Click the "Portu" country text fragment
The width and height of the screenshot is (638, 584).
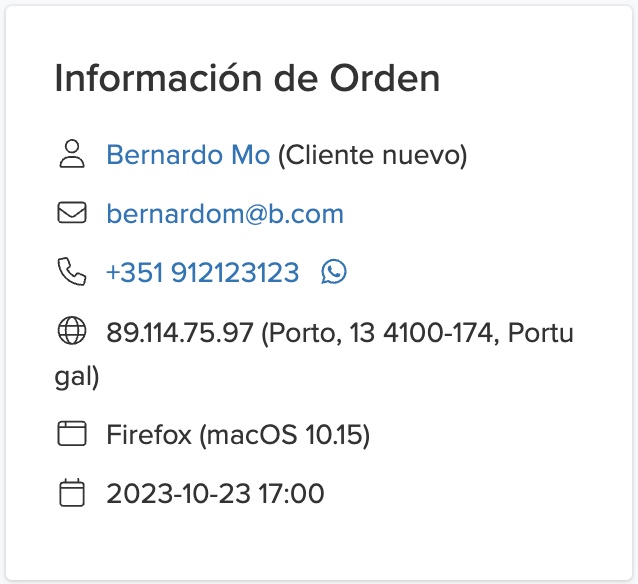(x=541, y=332)
